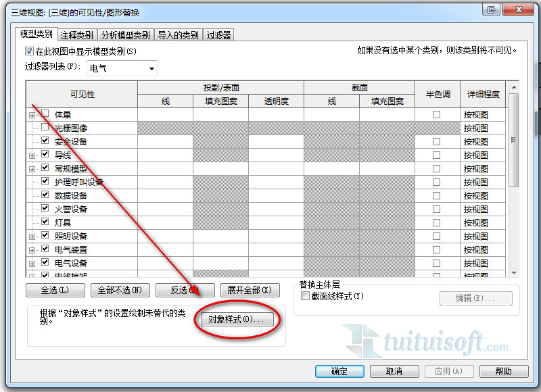Confirm with the 确定 button
541x392 pixels.
(x=339, y=371)
